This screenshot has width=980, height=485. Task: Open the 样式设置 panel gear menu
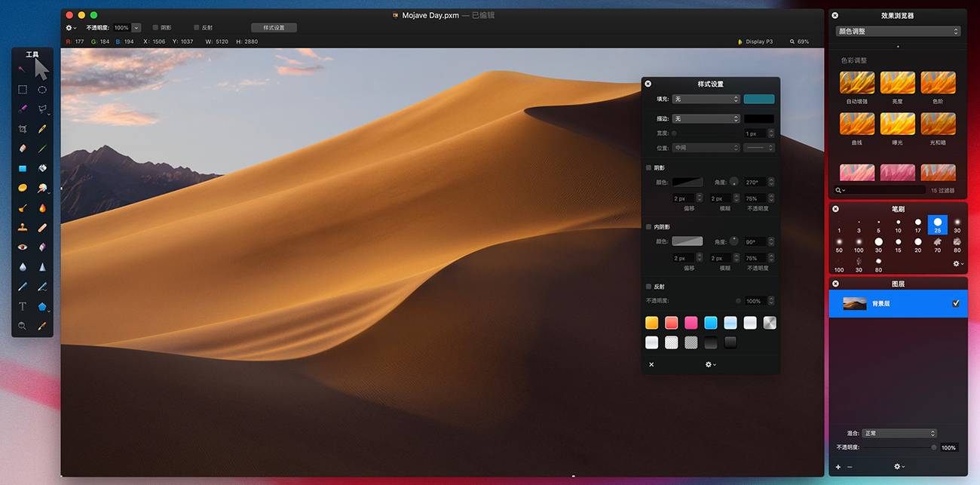(x=710, y=364)
